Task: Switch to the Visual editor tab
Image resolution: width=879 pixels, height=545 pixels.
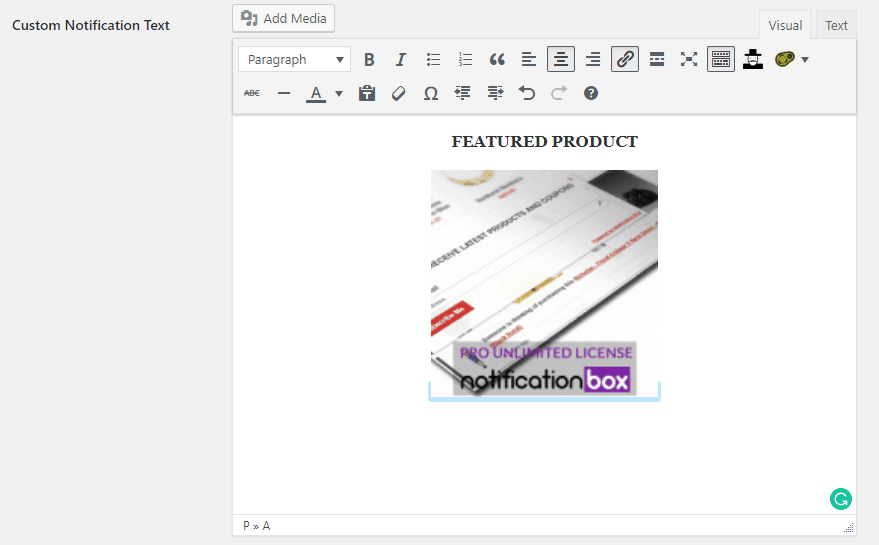Action: pos(785,26)
